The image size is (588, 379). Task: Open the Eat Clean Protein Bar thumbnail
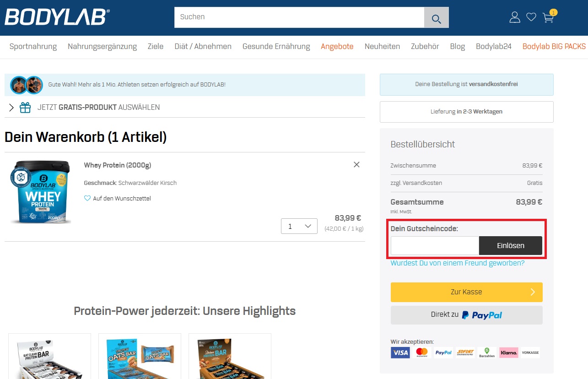coord(49,356)
